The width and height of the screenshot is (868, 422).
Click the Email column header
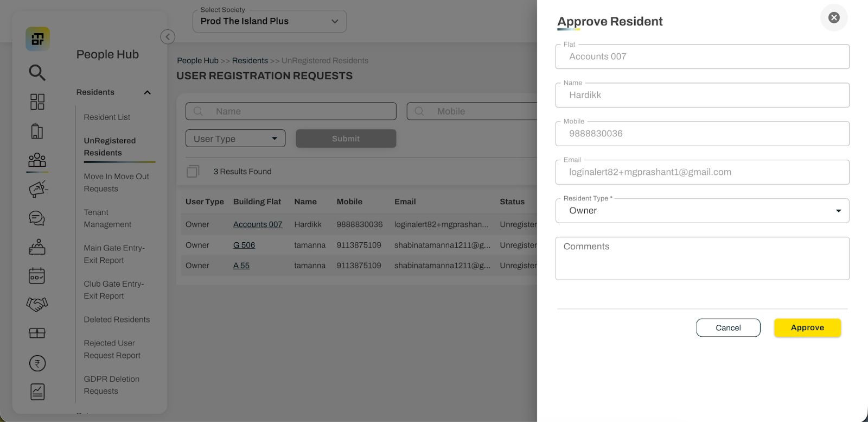(405, 202)
